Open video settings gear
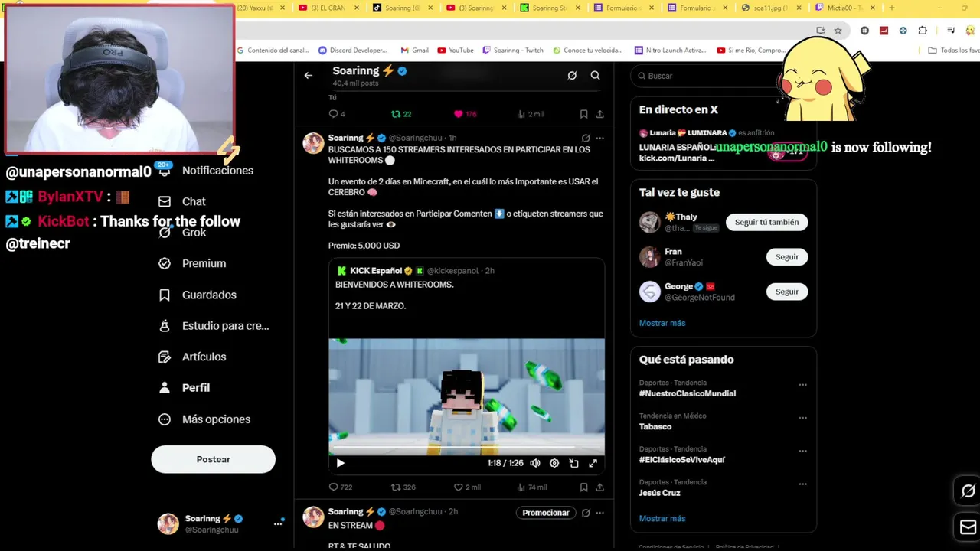This screenshot has width=980, height=551. [x=554, y=463]
